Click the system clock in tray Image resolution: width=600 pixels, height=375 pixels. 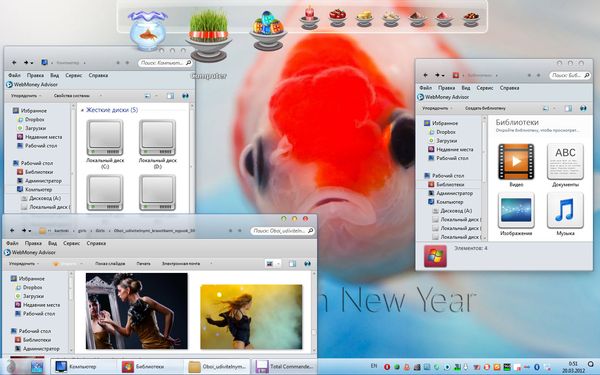point(573,367)
